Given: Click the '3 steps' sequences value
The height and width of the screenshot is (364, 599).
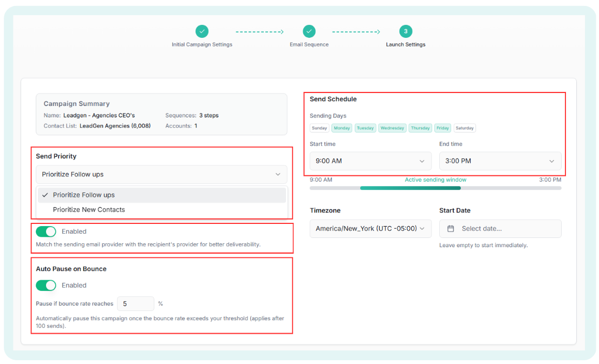Looking at the screenshot, I should pos(209,115).
